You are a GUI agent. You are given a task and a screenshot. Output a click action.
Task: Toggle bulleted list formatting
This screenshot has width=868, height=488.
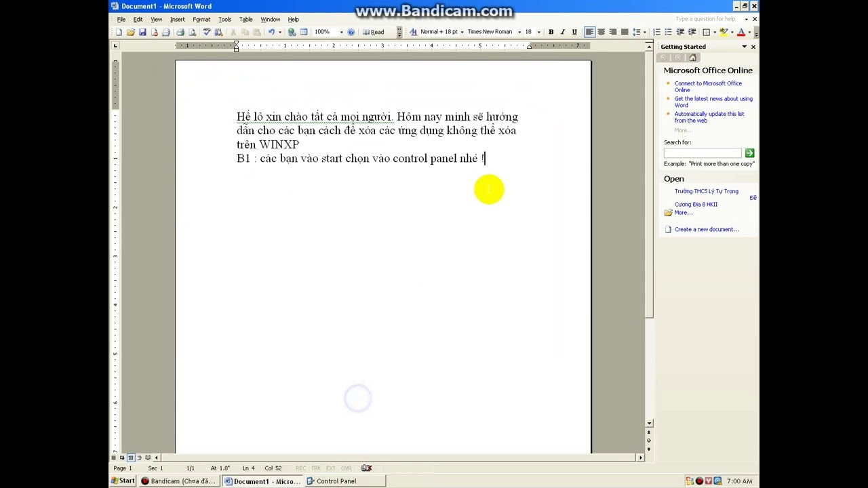tap(668, 32)
